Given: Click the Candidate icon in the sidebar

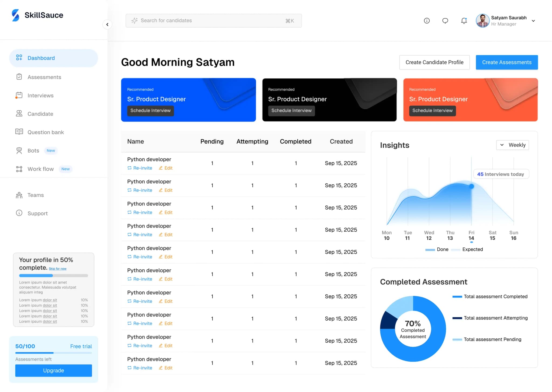Looking at the screenshot, I should 19,114.
